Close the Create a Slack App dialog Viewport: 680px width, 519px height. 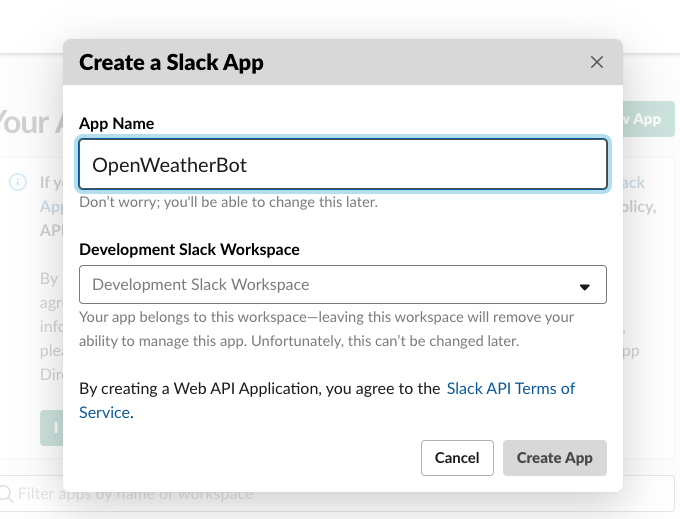coord(597,62)
